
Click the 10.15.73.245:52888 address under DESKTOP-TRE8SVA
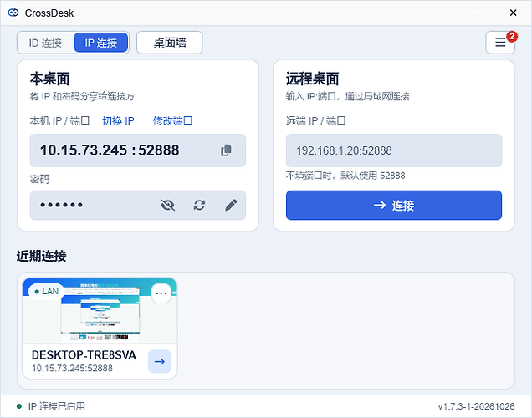tap(72, 368)
